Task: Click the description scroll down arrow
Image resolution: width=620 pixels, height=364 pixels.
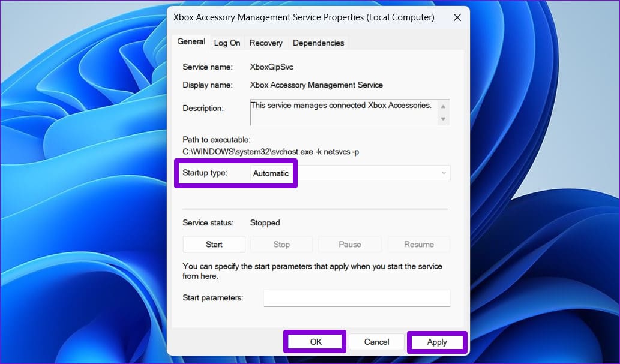Action: pyautogui.click(x=444, y=119)
